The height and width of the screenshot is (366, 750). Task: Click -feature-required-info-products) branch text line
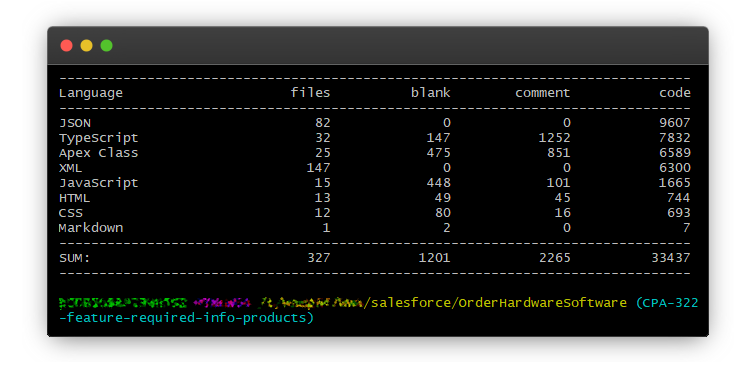(x=187, y=318)
